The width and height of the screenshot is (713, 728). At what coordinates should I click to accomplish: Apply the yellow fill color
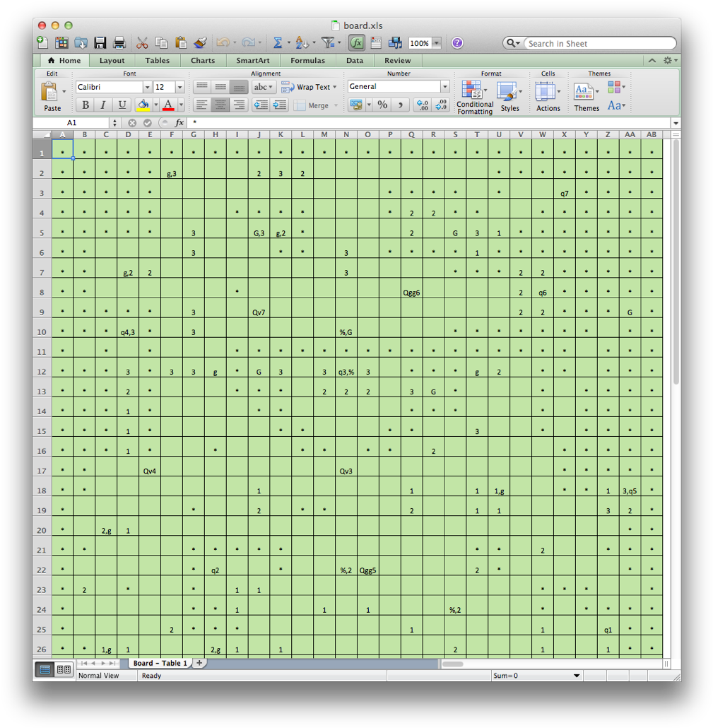143,105
